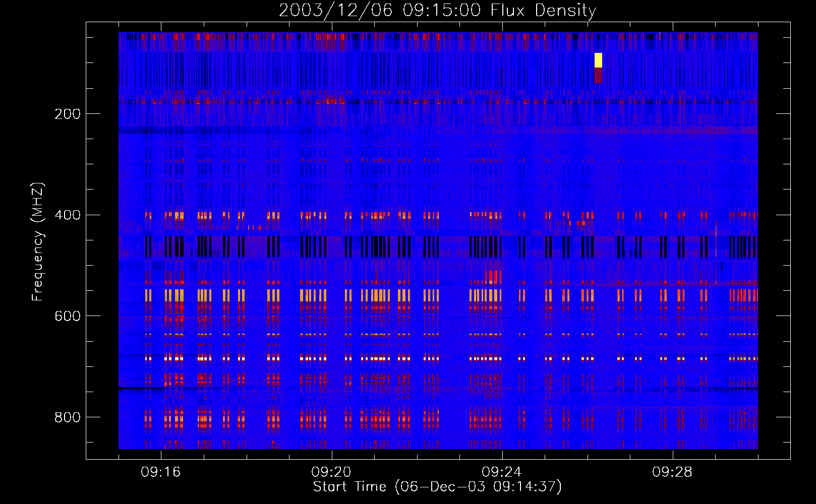Click the 800 frequency tick label

coord(68,417)
